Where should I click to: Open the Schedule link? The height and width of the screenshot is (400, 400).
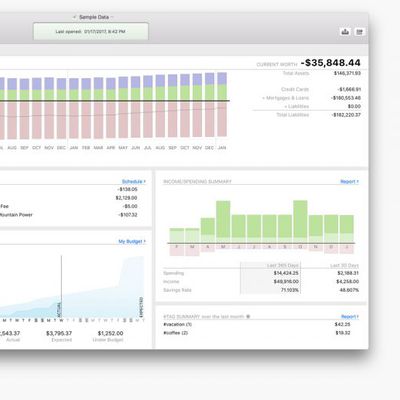(134, 181)
